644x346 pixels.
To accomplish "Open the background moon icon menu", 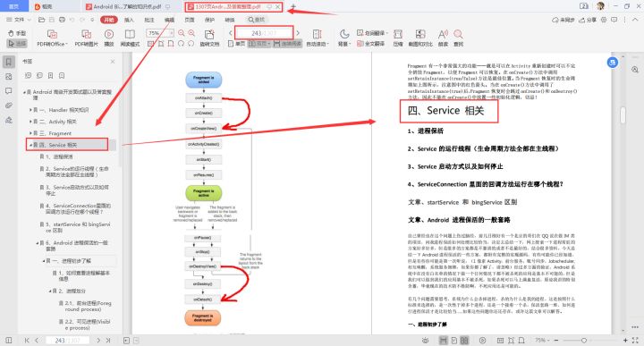I will [344, 38].
